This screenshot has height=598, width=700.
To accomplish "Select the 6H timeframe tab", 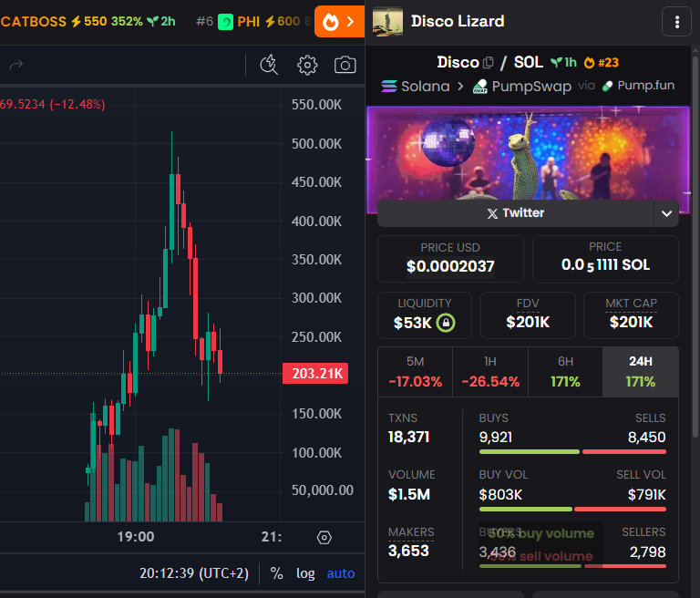I will click(565, 372).
